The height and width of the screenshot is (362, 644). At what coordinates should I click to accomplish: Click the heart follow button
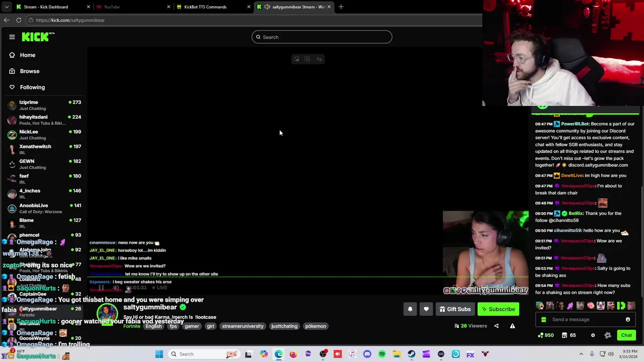tap(426, 309)
